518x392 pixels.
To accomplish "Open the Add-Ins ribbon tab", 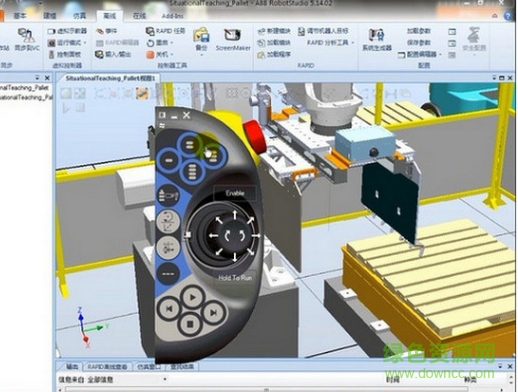I will coord(172,16).
